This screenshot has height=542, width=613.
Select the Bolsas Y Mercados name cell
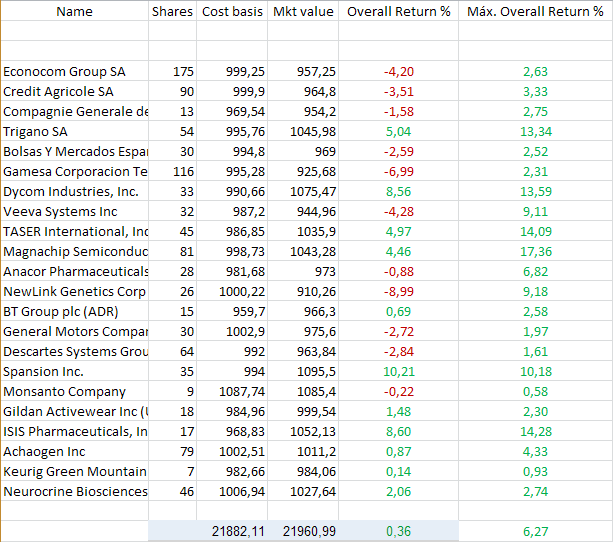coord(75,151)
